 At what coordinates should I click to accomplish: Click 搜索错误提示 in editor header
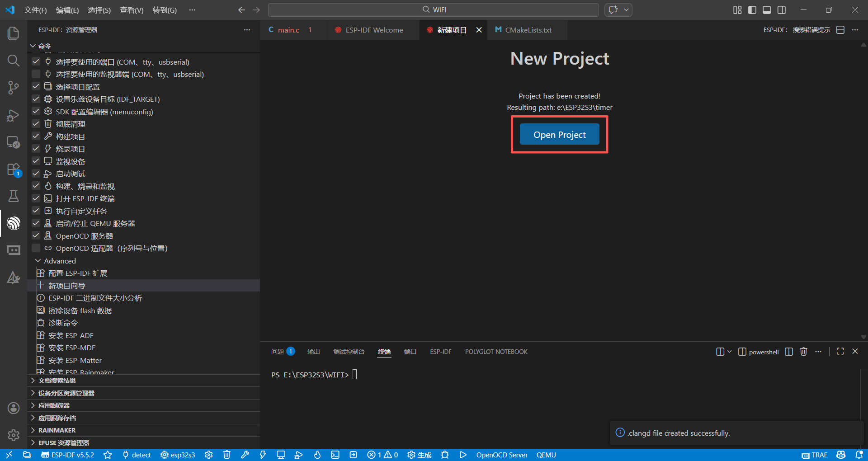[797, 30]
